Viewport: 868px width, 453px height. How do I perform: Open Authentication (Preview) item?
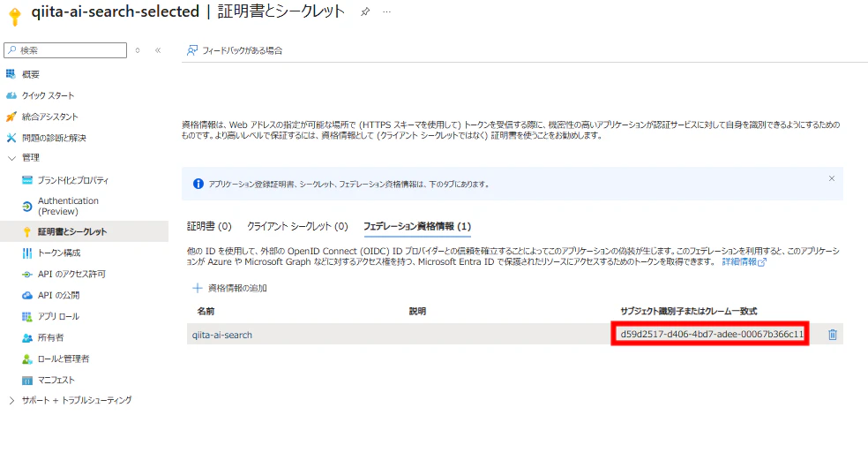[68, 206]
